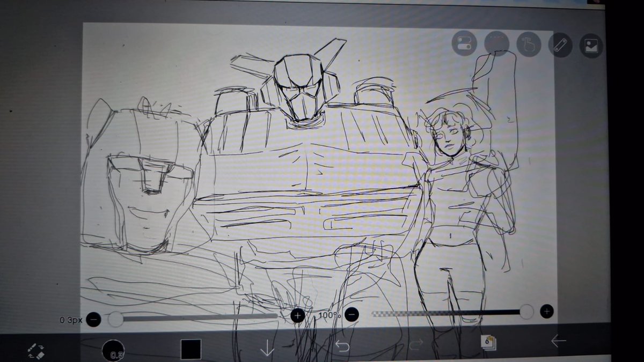Open the layers panel showing 6
The image size is (644, 362).
point(488,342)
